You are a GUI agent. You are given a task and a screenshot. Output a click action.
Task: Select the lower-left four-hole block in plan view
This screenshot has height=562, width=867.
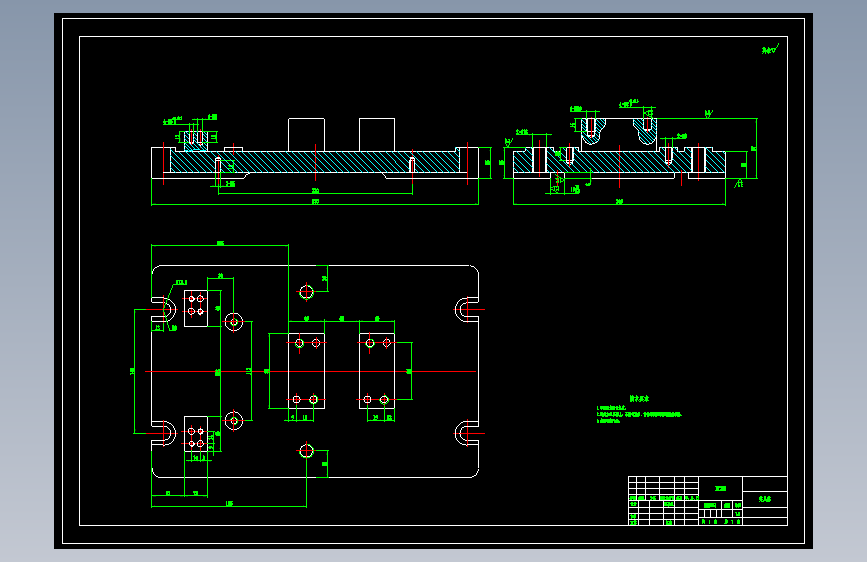click(x=196, y=434)
